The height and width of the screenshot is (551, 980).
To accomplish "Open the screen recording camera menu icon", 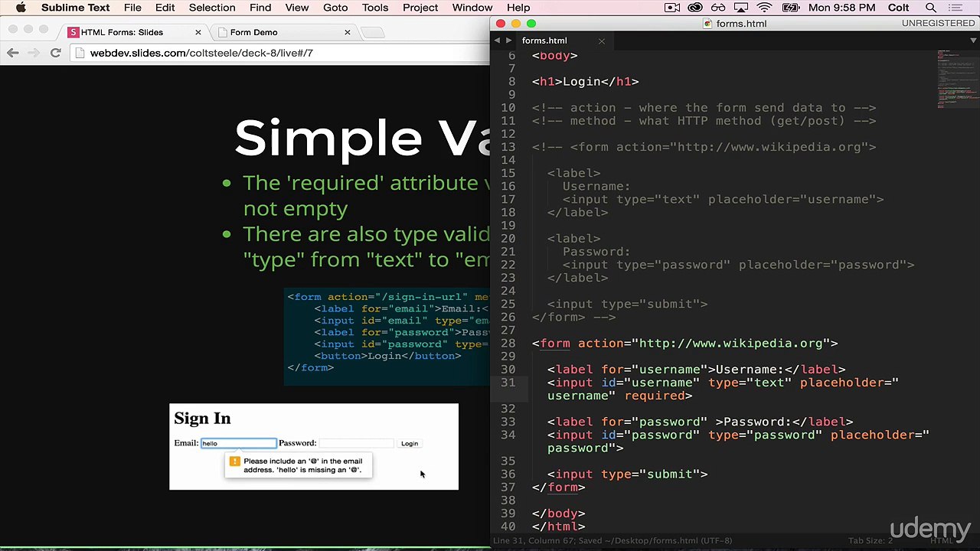I will coord(672,8).
